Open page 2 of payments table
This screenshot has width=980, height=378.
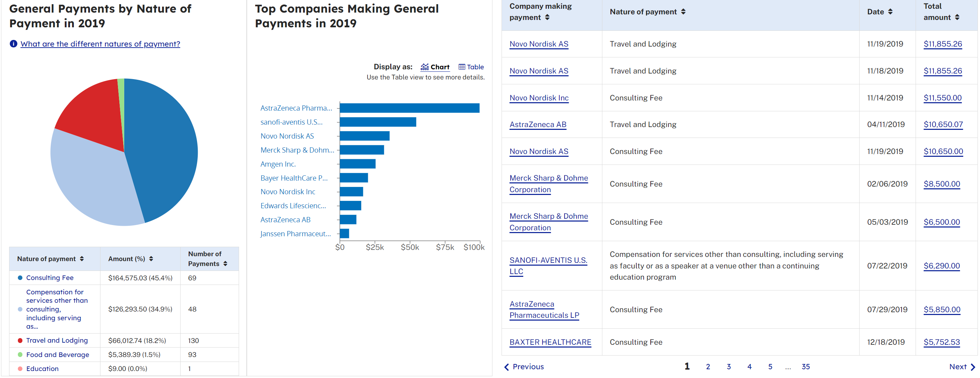pos(708,367)
